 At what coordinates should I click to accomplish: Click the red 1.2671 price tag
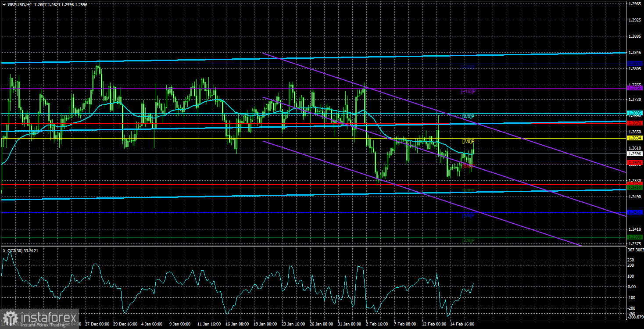tap(635, 123)
